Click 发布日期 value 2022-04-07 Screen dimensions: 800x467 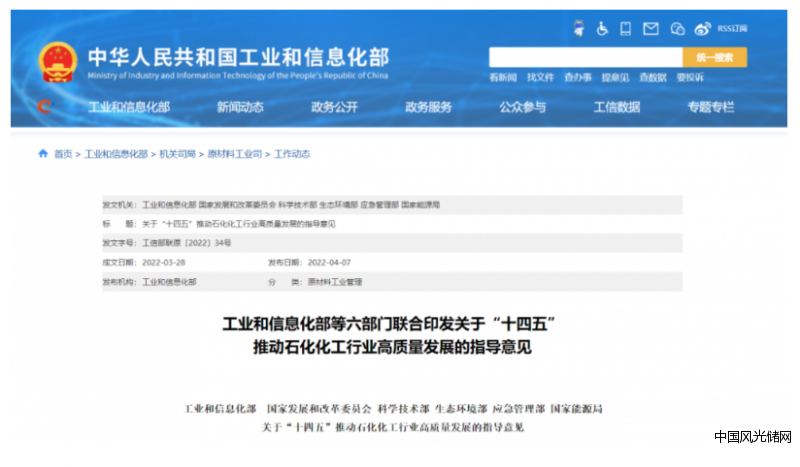pyautogui.click(x=329, y=262)
